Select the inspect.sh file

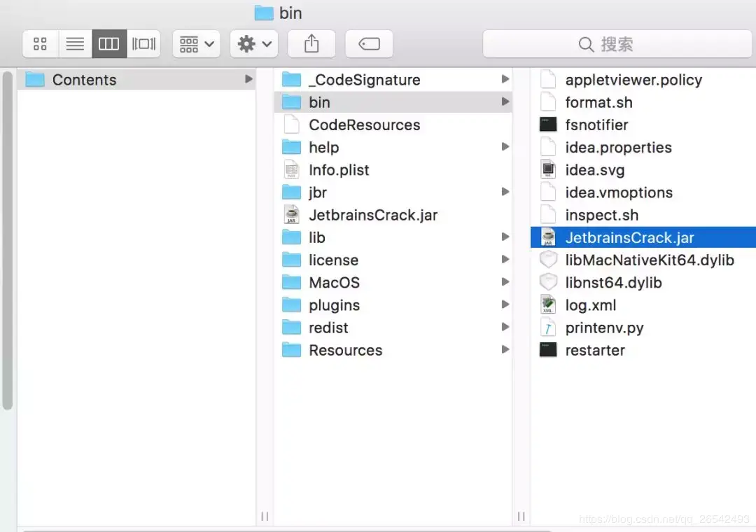pyautogui.click(x=643, y=215)
